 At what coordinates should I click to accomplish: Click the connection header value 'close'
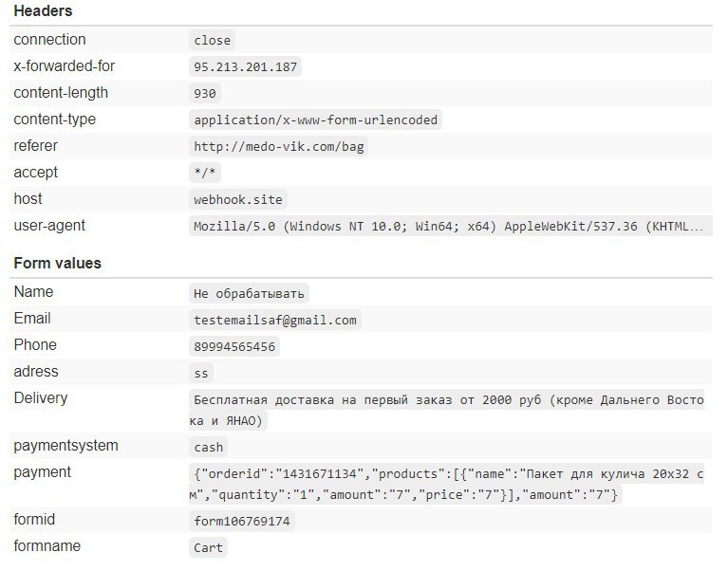213,41
